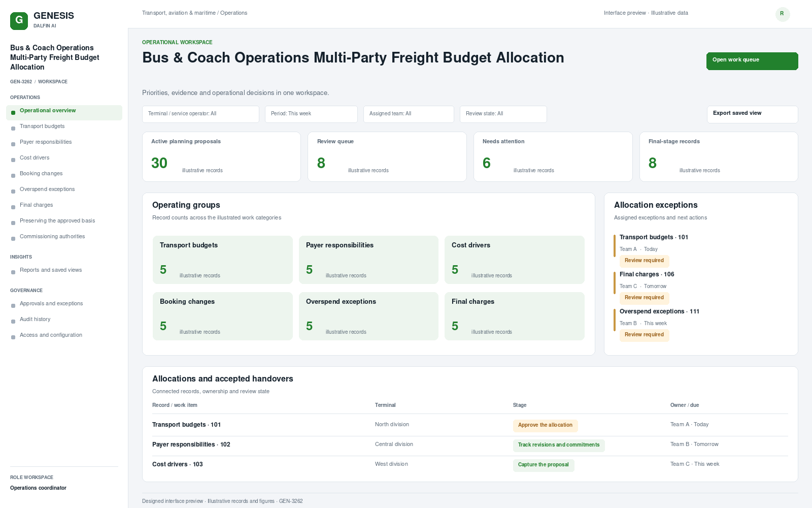Open the Assigned team filter

point(409,114)
